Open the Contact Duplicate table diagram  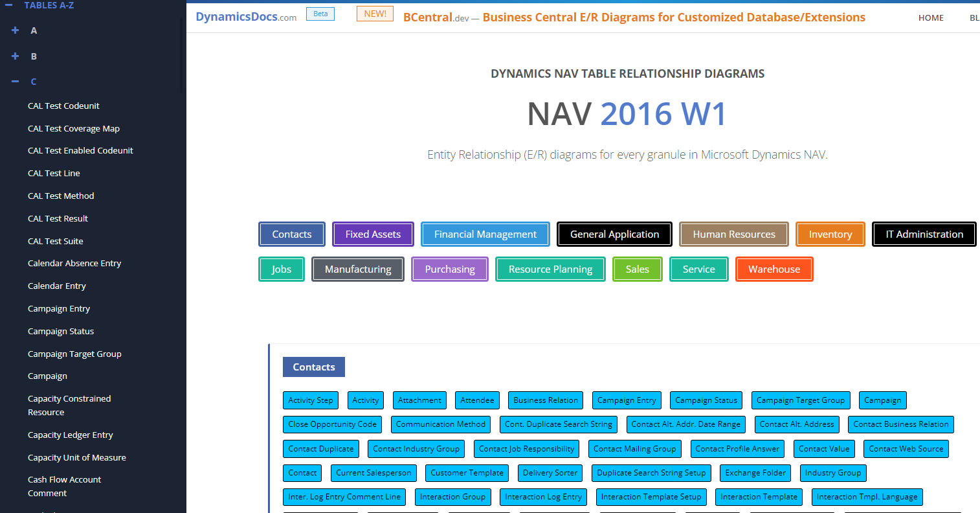(320, 448)
